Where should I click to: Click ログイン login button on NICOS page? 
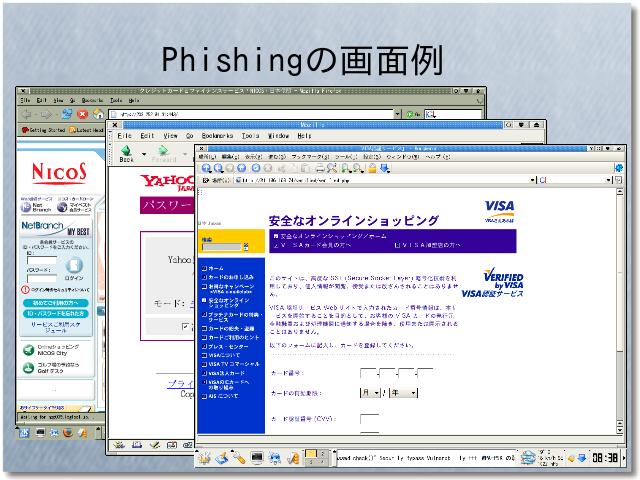[x=74, y=269]
